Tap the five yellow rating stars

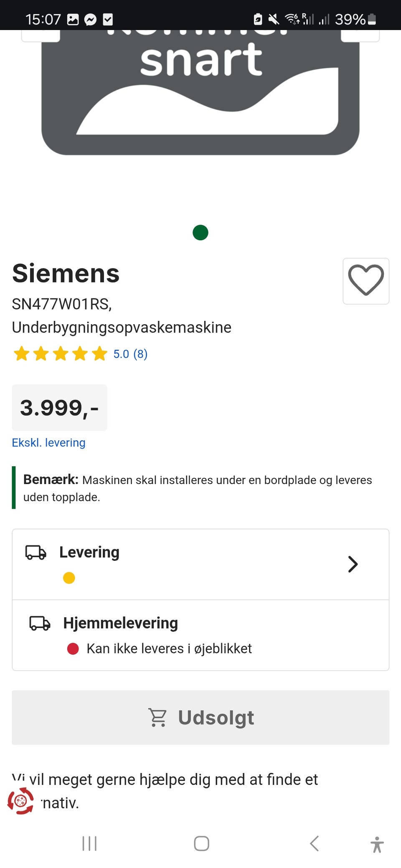coord(60,354)
